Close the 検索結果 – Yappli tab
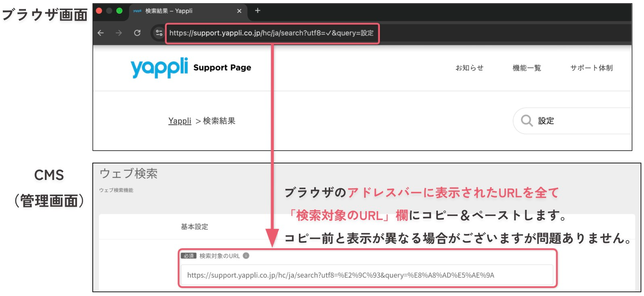 (239, 11)
